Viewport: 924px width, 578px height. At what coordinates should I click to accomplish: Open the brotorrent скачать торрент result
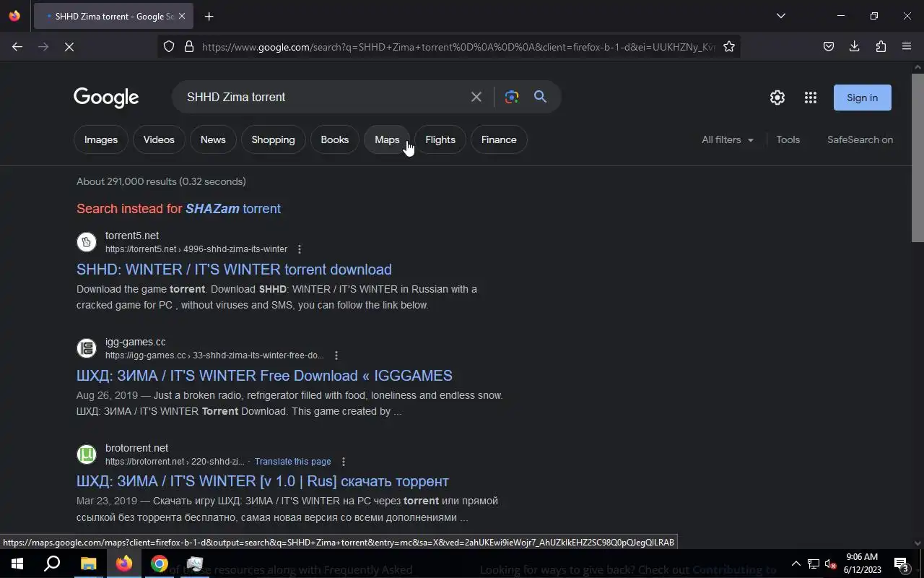tap(263, 481)
